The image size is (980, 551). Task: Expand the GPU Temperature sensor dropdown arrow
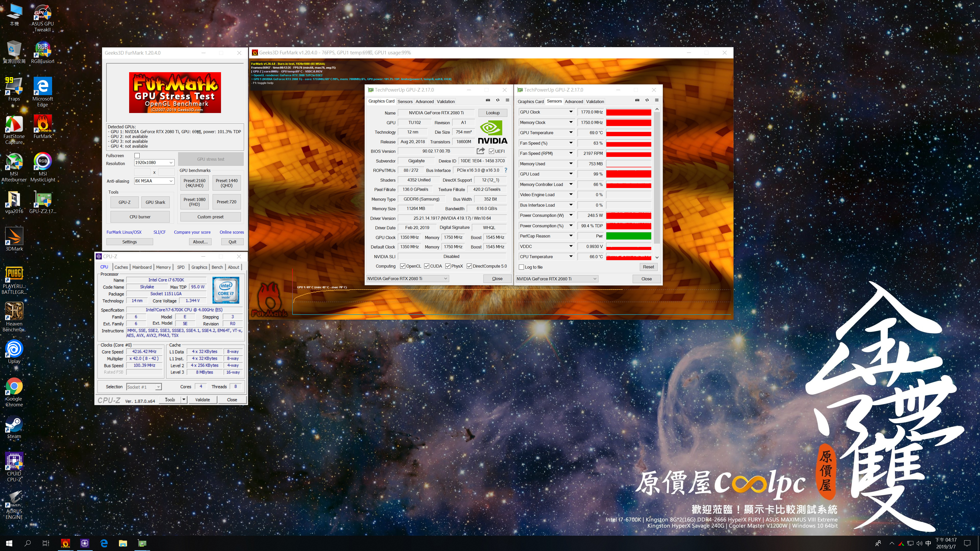[x=571, y=133]
